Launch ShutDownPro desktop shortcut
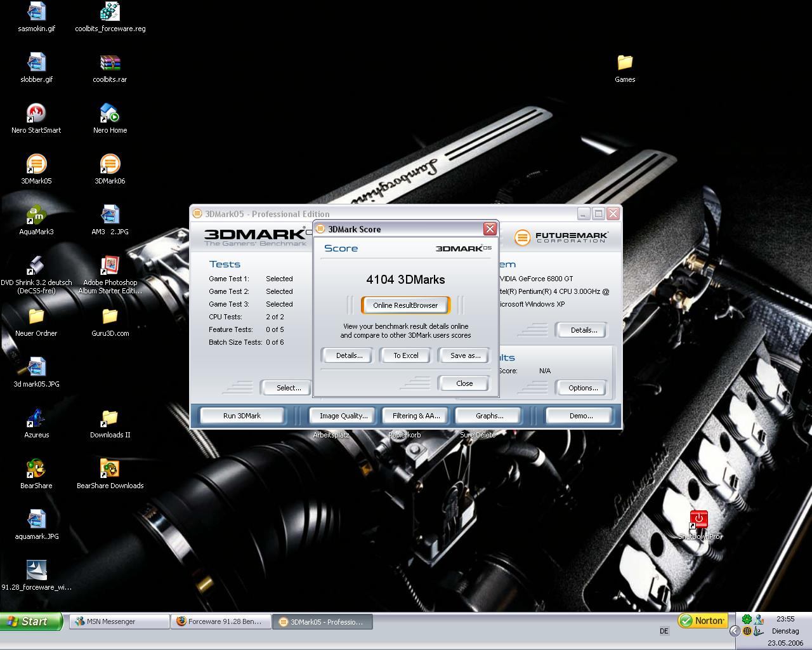Image resolution: width=812 pixels, height=650 pixels. click(698, 525)
